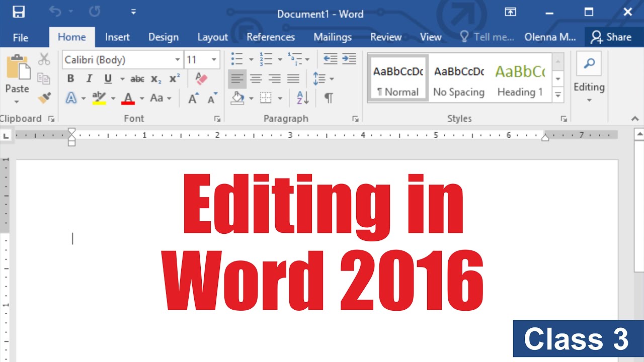Apply the Heading 1 style
The image size is (644, 362).
(x=520, y=78)
